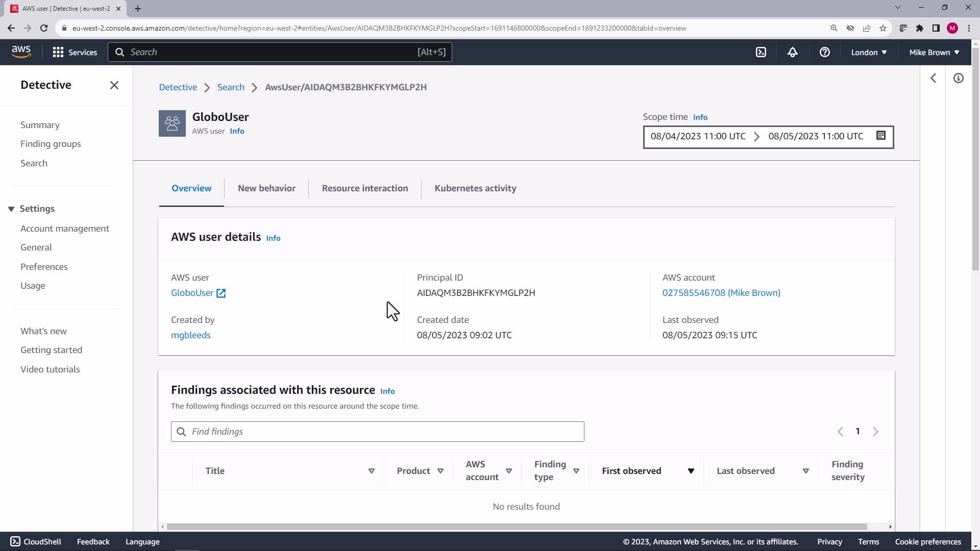Click the Find findings search field
The height and width of the screenshot is (551, 980).
pos(378,432)
